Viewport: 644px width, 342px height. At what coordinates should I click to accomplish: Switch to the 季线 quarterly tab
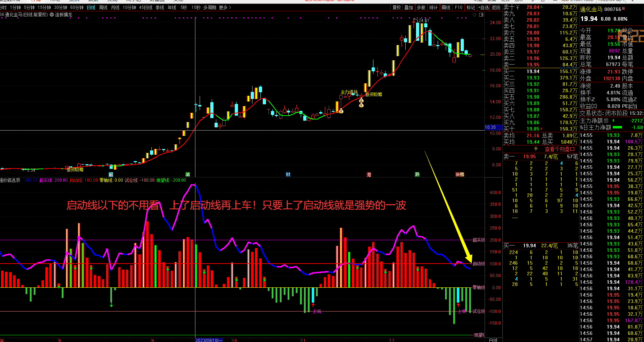click(160, 7)
